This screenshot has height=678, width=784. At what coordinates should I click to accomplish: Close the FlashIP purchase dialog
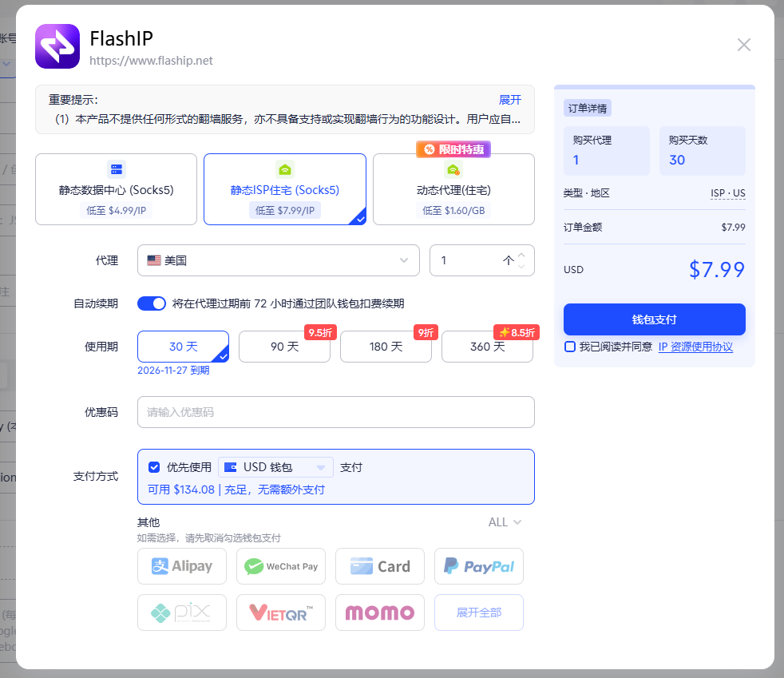coord(743,45)
